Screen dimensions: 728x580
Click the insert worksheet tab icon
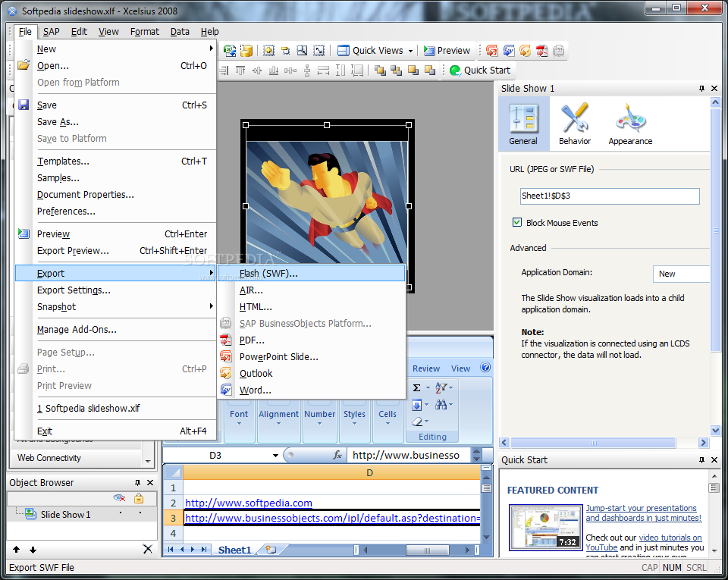click(x=271, y=550)
